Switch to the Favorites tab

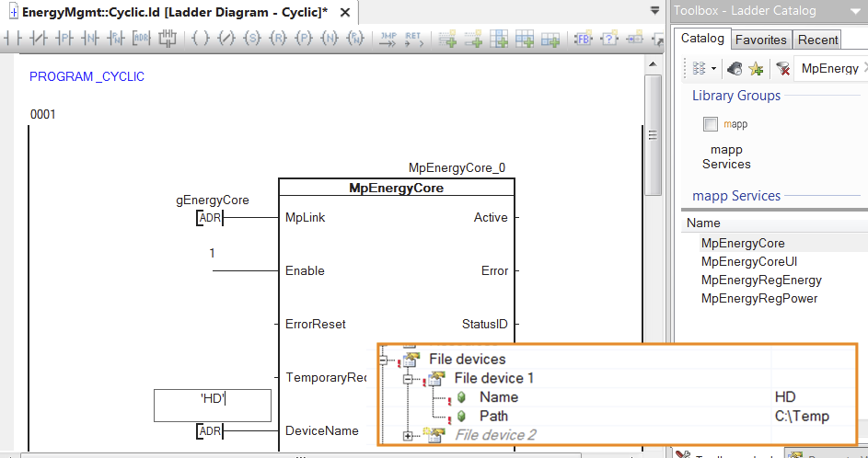(760, 40)
